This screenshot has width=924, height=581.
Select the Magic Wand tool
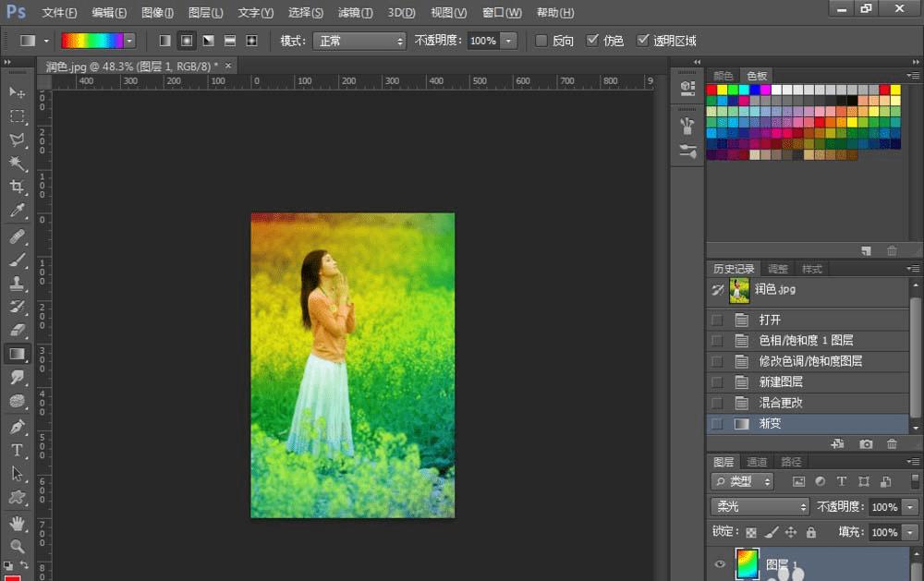pyautogui.click(x=17, y=163)
